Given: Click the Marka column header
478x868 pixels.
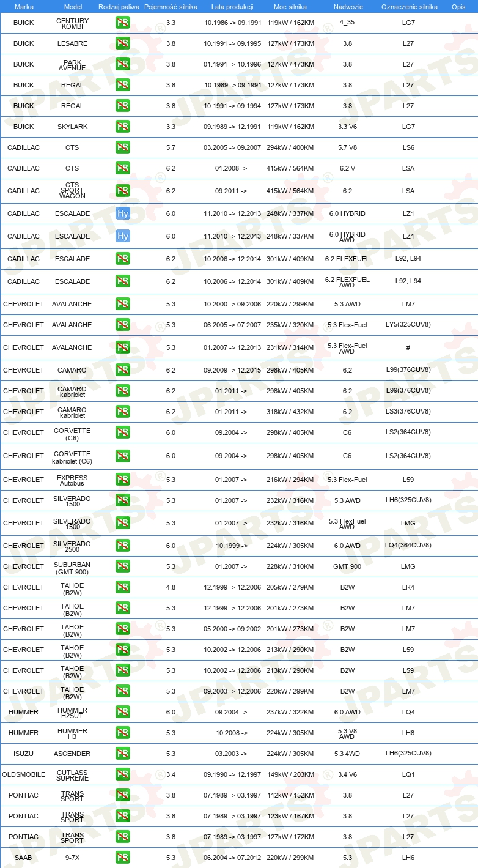Looking at the screenshot, I should pyautogui.click(x=24, y=6).
